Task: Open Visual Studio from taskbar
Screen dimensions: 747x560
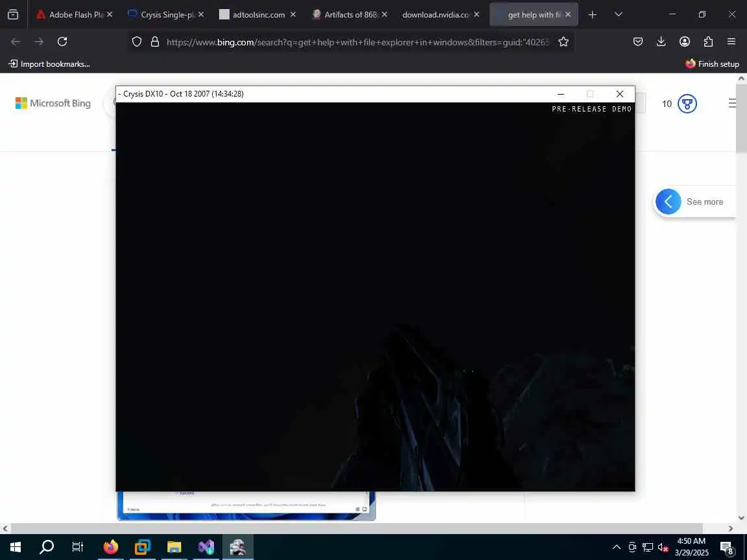Action: coord(206,546)
